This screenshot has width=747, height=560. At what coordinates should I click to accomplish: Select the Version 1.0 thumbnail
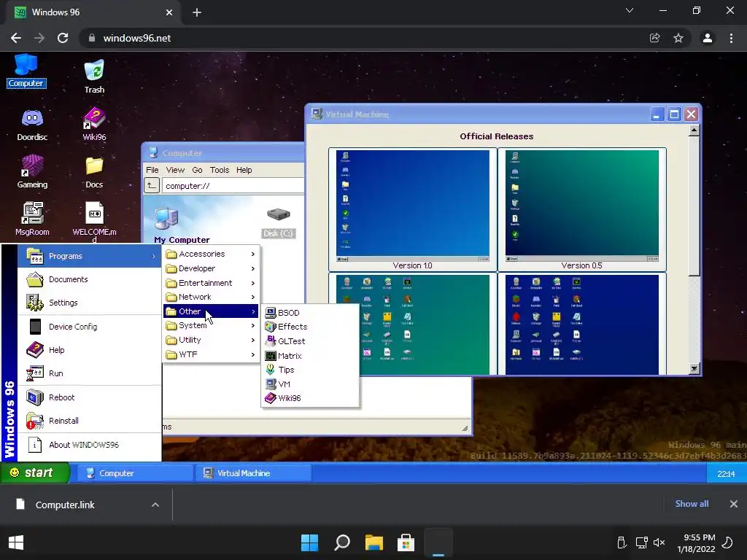(x=413, y=209)
